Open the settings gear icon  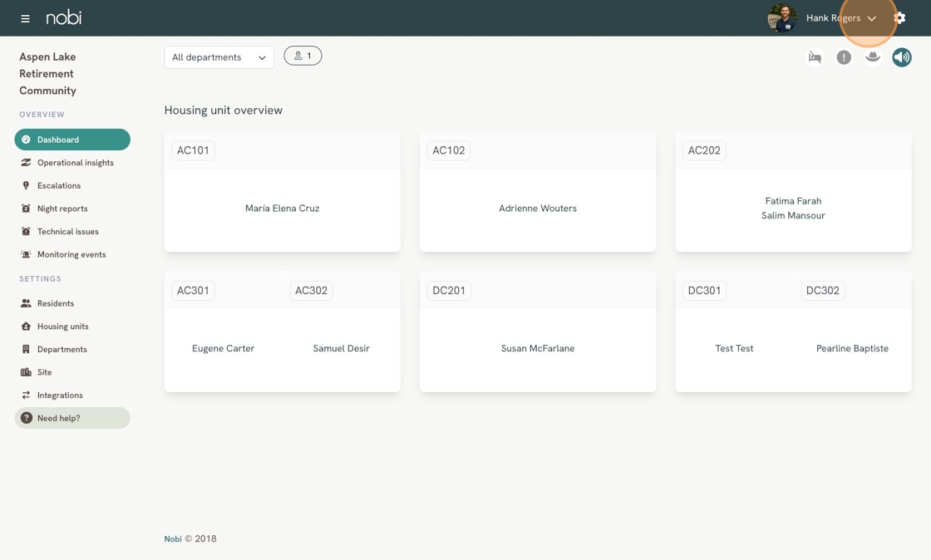899,18
